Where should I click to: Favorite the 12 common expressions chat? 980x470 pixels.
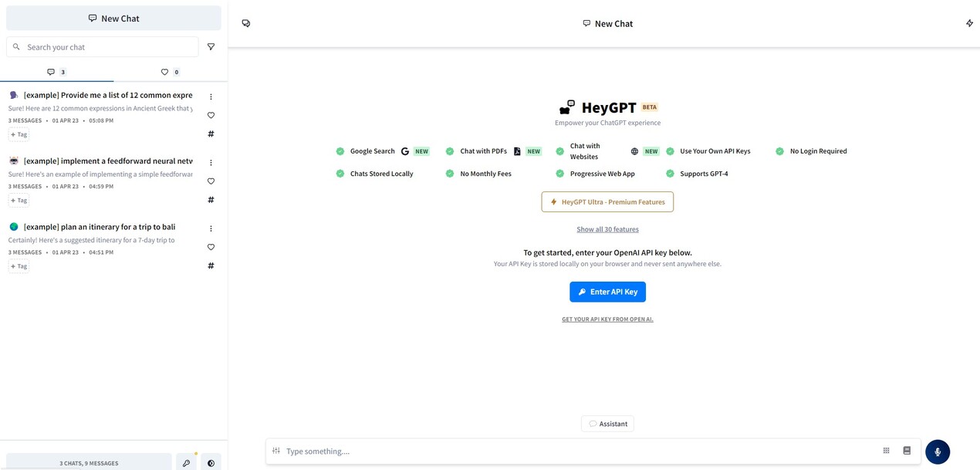click(x=211, y=115)
